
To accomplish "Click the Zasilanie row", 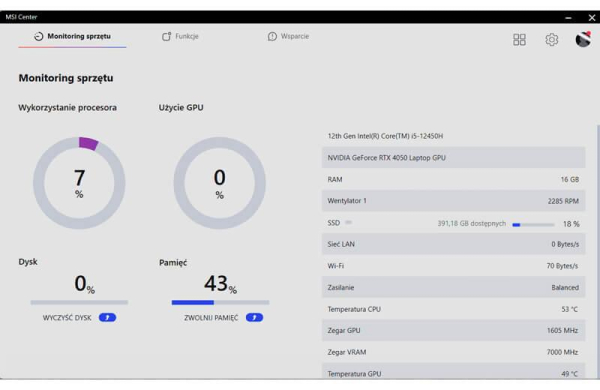I will [453, 287].
